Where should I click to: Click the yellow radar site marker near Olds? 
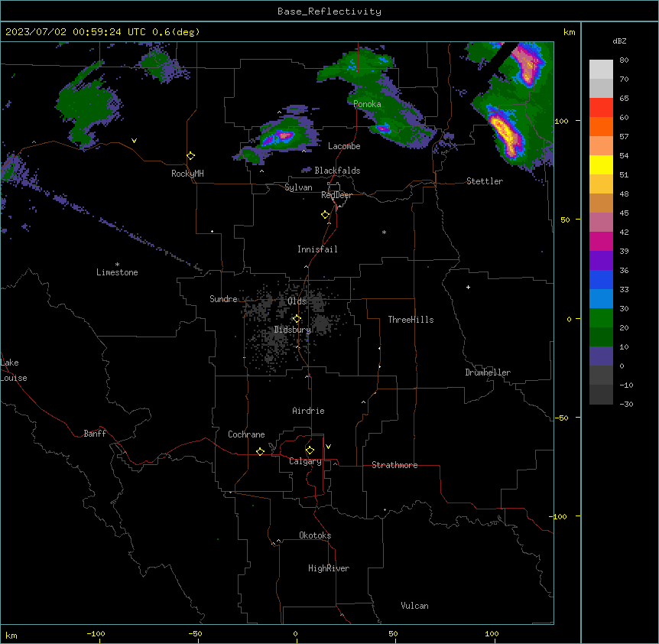[x=297, y=319]
